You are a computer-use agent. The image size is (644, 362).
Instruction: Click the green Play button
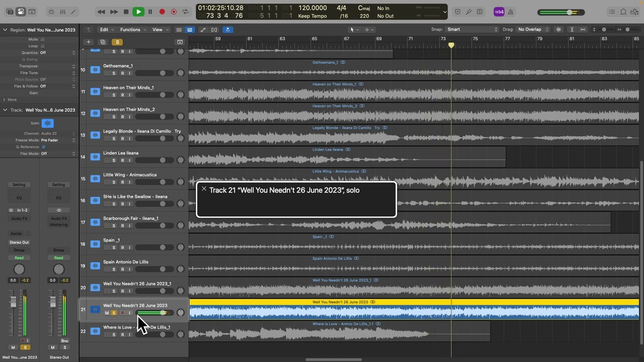click(x=138, y=12)
